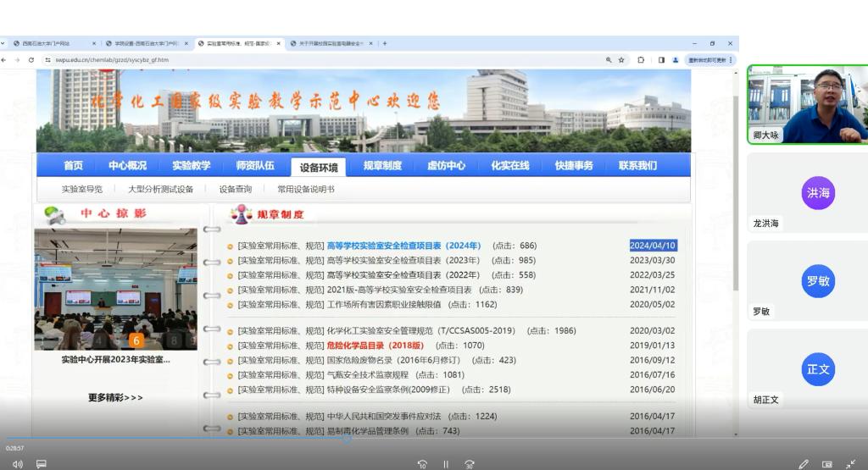Toggle the captions icon in player
Screen dimensions: 868x470
41,464
